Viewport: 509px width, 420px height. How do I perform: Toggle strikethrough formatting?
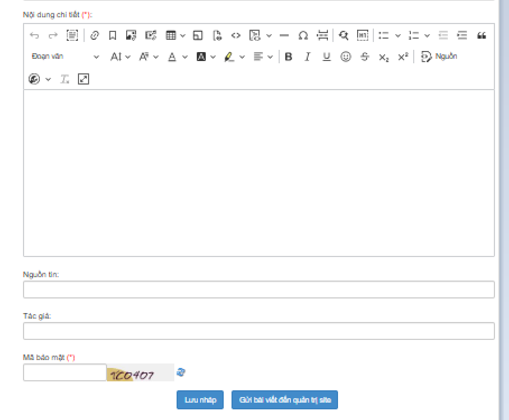[365, 57]
